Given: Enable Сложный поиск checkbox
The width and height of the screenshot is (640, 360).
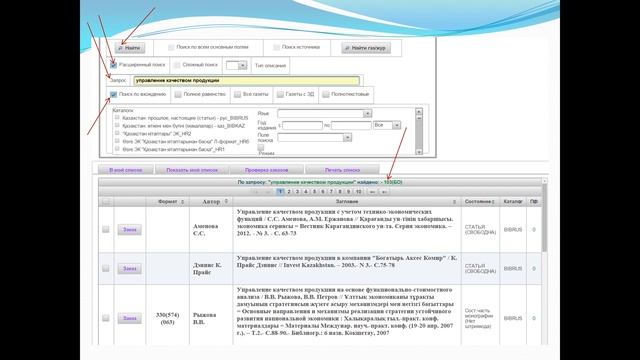Looking at the screenshot, I should click(x=177, y=65).
